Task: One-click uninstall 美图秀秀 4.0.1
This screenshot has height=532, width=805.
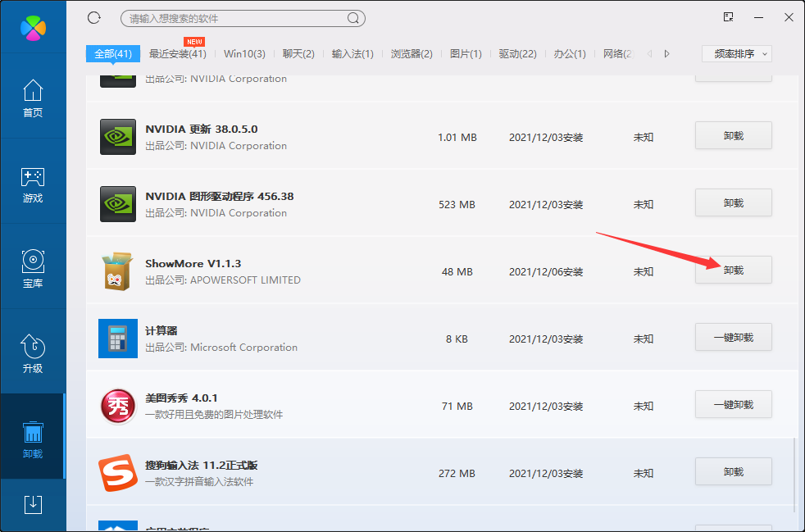Action: point(733,405)
